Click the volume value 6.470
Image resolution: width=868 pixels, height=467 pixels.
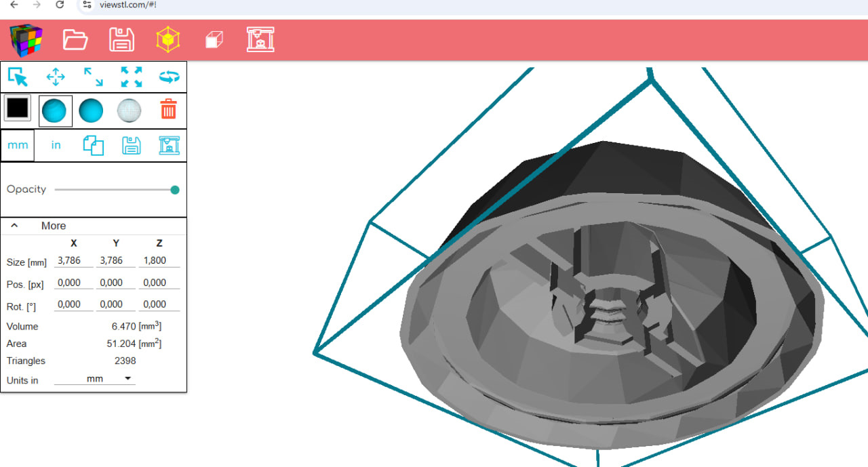[x=125, y=327]
